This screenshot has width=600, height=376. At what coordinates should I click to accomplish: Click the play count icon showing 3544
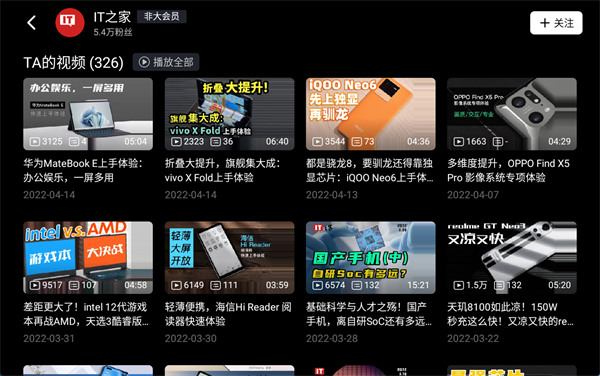[317, 142]
